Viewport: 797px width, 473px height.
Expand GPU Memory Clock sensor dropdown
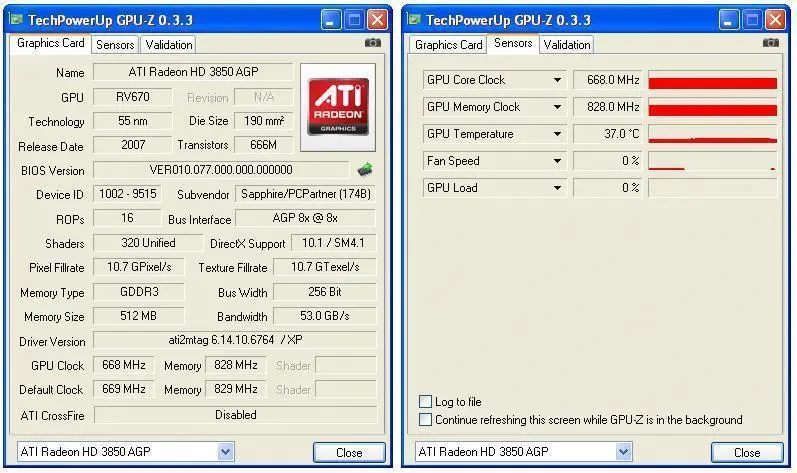[x=558, y=107]
